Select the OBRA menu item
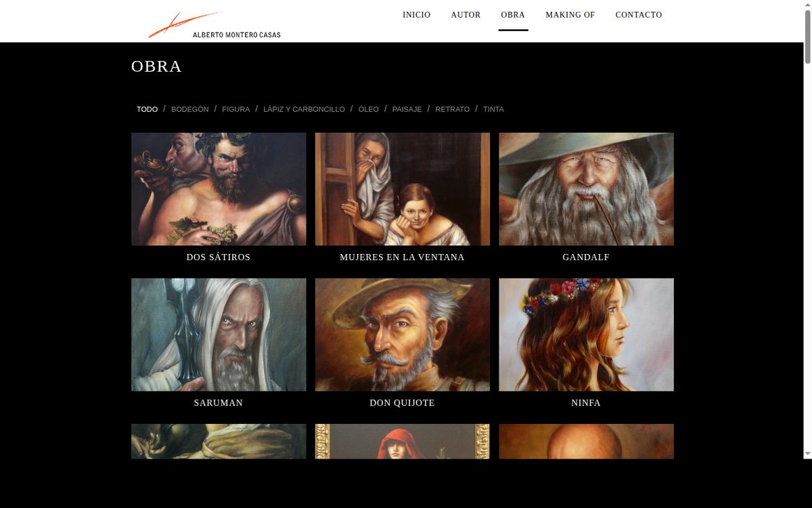Image resolution: width=812 pixels, height=508 pixels. [513, 15]
